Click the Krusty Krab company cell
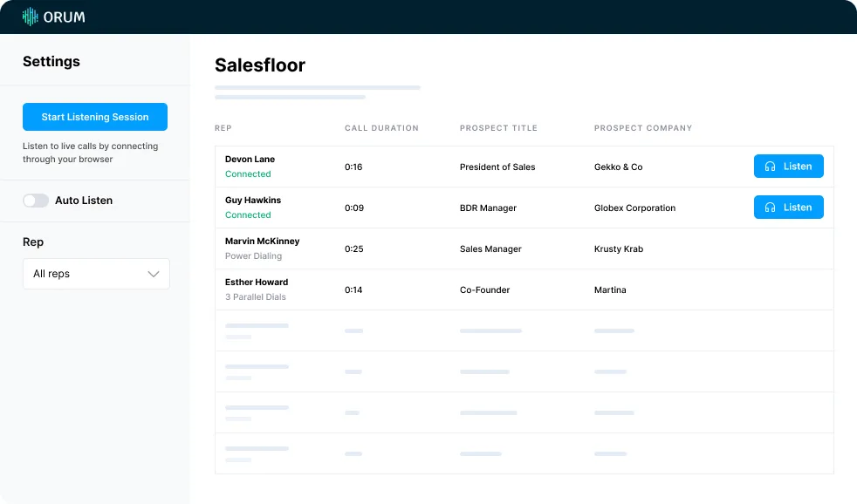The image size is (857, 504). (618, 249)
